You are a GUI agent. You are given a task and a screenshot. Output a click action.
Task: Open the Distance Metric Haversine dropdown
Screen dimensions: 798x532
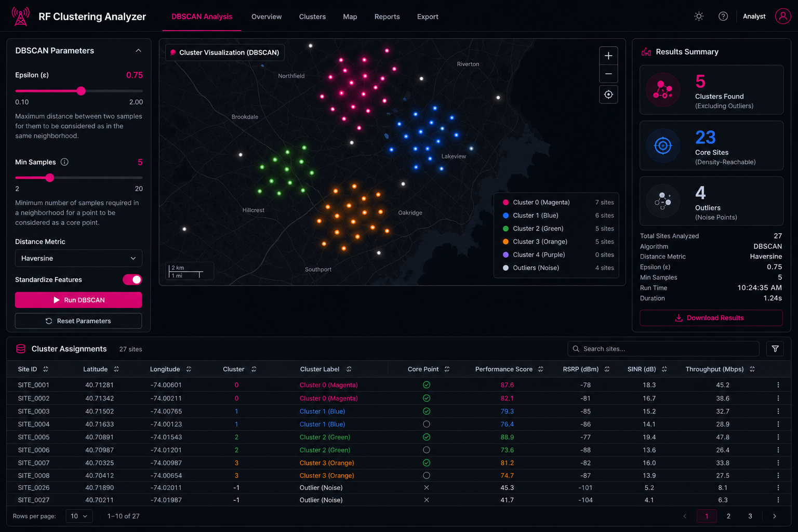click(x=78, y=258)
